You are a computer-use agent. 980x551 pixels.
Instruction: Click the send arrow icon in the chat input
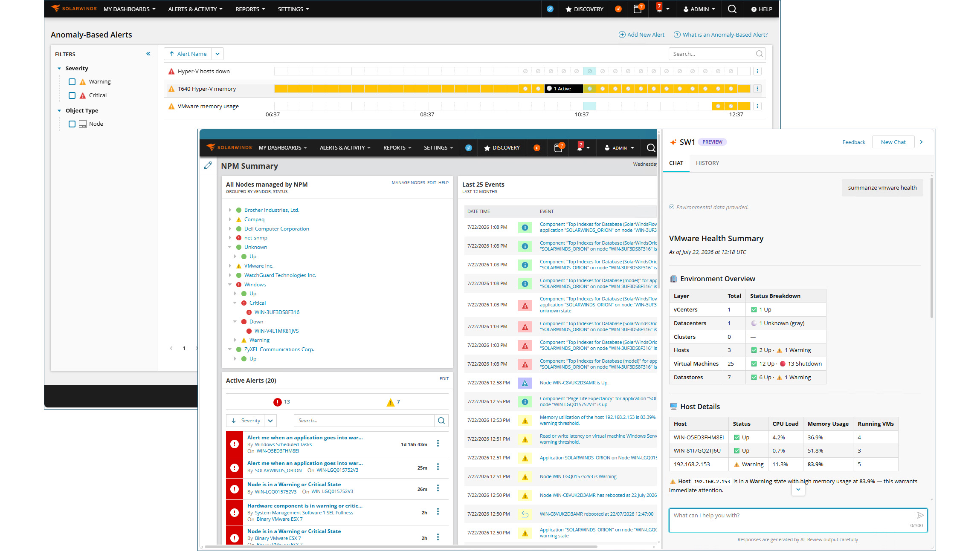920,515
